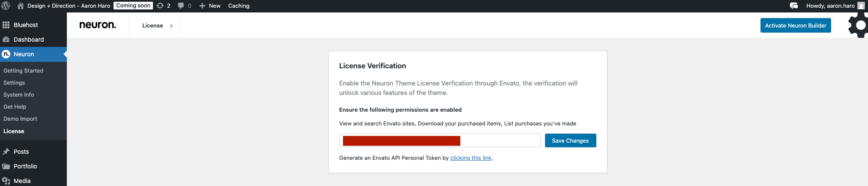Select Demo Import in Neuron submenu

tap(20, 119)
